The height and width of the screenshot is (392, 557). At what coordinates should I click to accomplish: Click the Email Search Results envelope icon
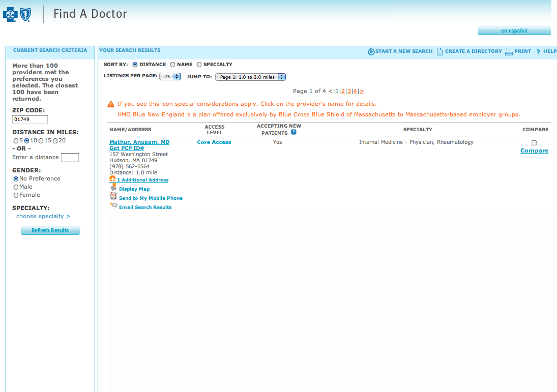point(113,206)
